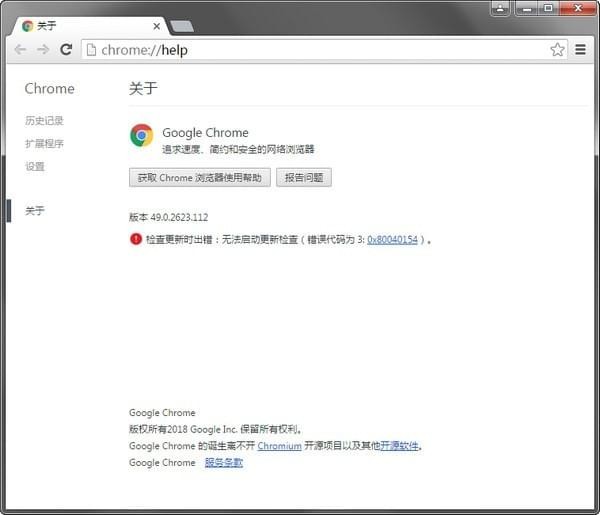Open the Chrome hamburger menu

pos(580,50)
